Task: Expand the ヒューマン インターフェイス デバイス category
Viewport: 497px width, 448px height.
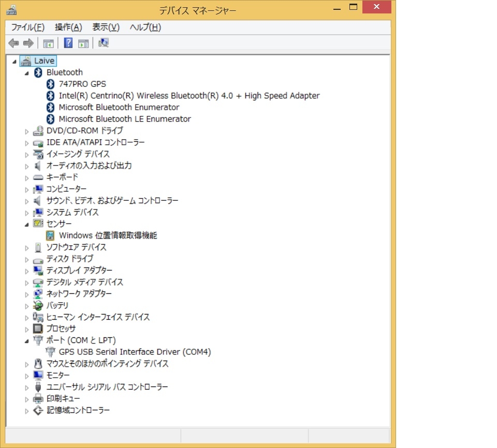Action: pyautogui.click(x=26, y=318)
